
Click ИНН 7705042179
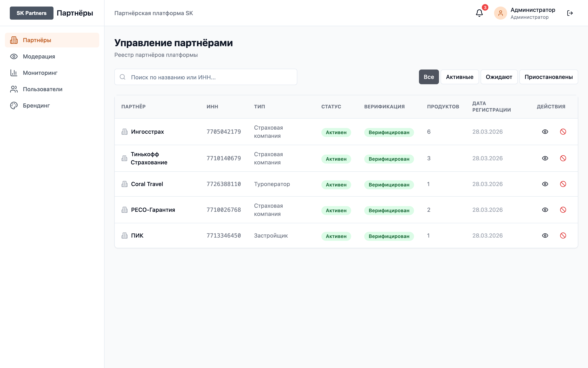click(224, 132)
